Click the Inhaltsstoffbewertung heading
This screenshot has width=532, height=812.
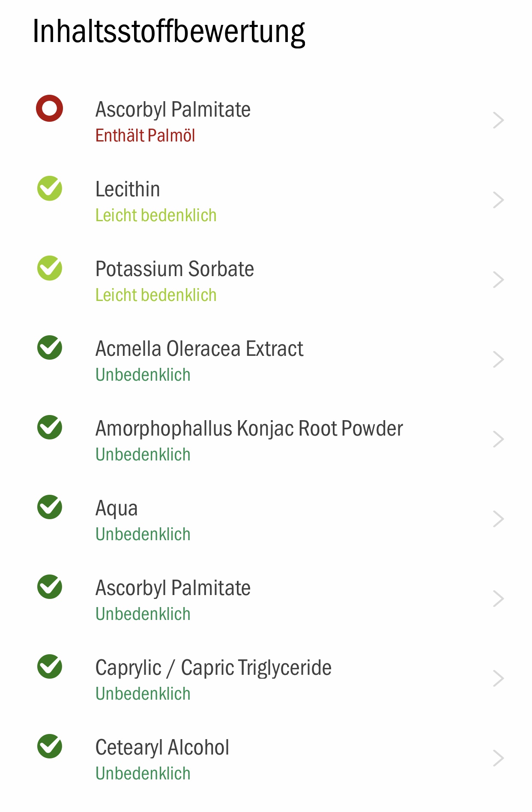point(169,32)
